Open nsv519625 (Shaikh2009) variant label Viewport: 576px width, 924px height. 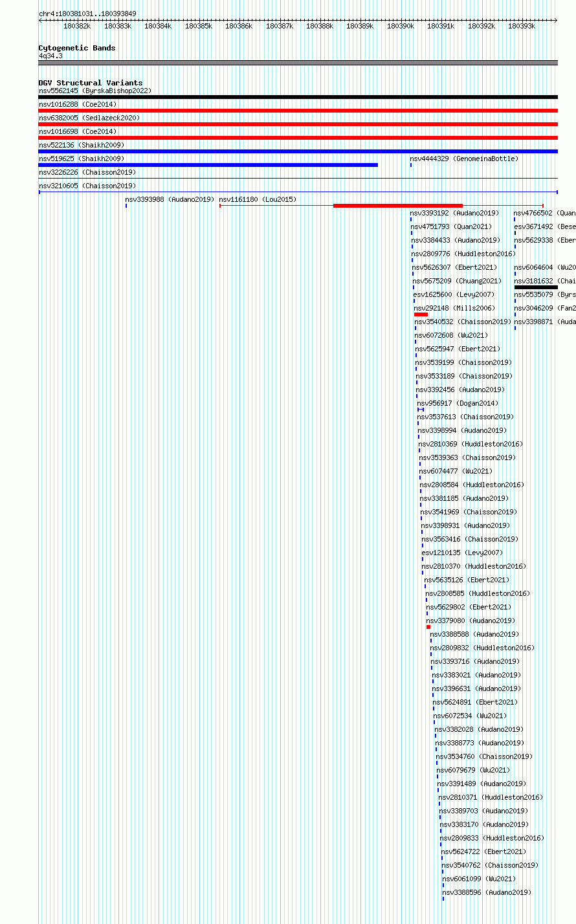point(82,159)
